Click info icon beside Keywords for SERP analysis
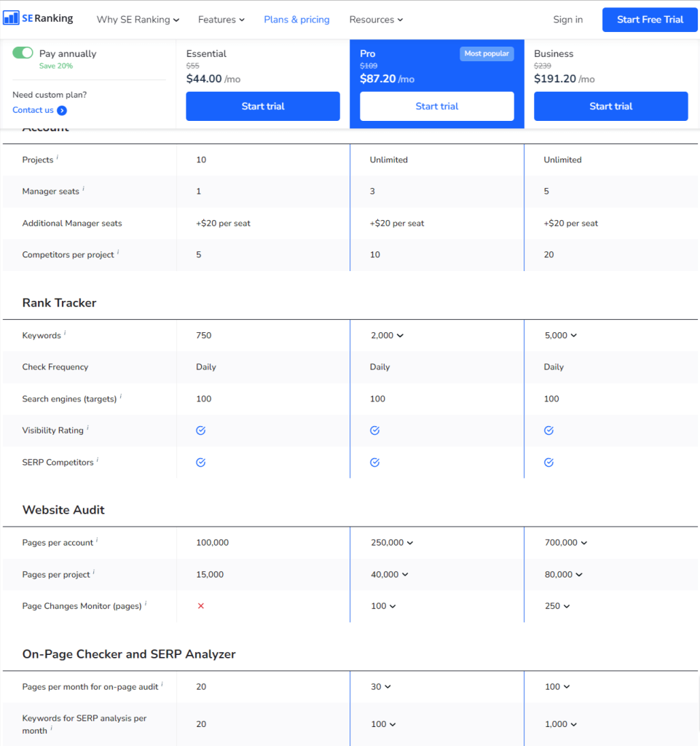 coord(52,728)
